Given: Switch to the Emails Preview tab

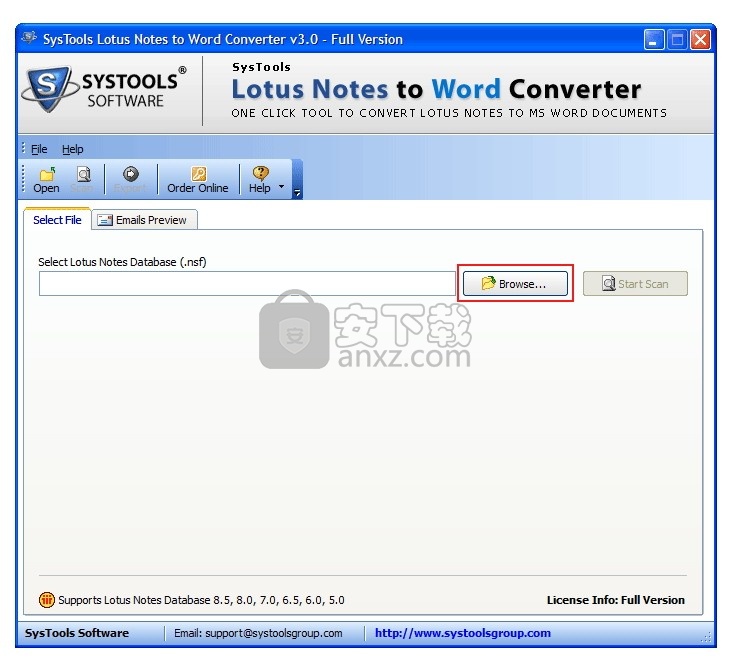Looking at the screenshot, I should 144,220.
